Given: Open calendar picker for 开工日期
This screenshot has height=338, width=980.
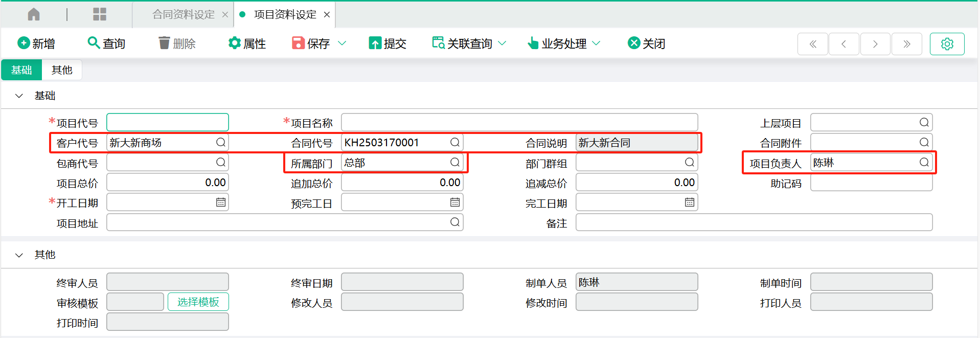Looking at the screenshot, I should pyautogui.click(x=220, y=202).
